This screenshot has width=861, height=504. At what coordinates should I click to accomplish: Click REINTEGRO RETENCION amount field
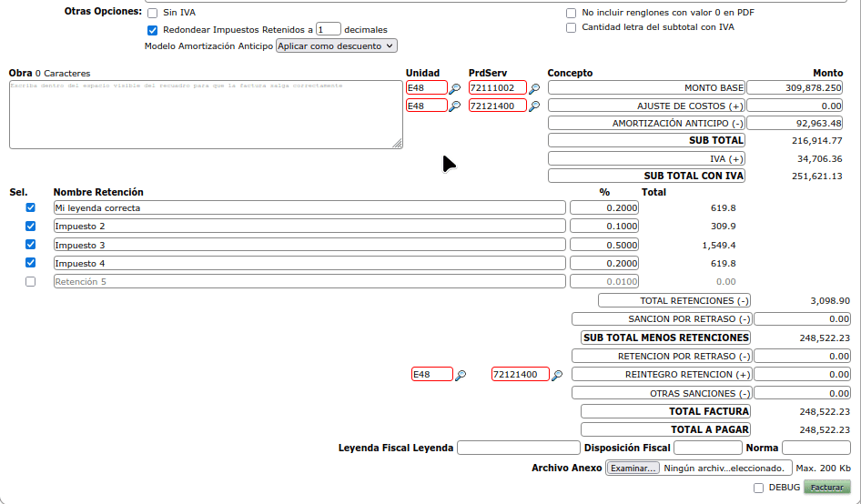(802, 375)
